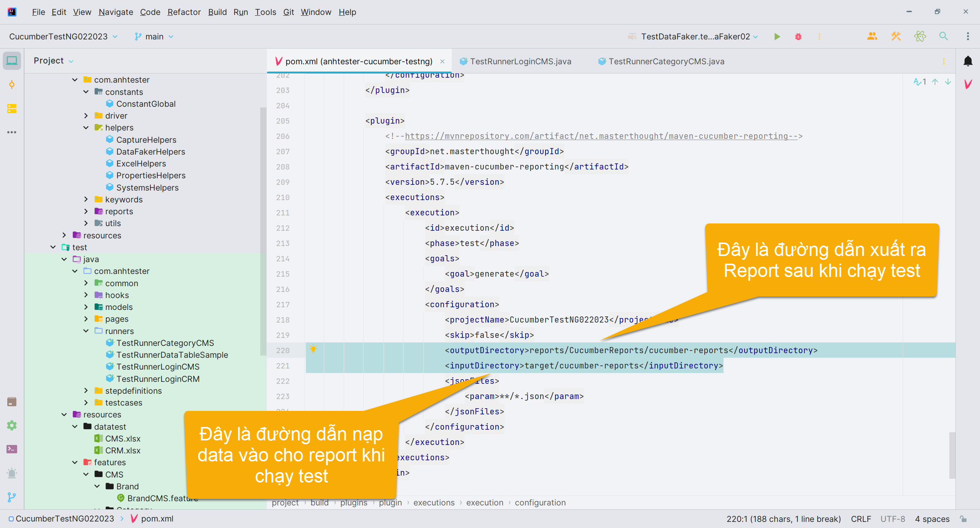Open the Maven tool window icon
Viewport: 980px width, 528px height.
(968, 84)
